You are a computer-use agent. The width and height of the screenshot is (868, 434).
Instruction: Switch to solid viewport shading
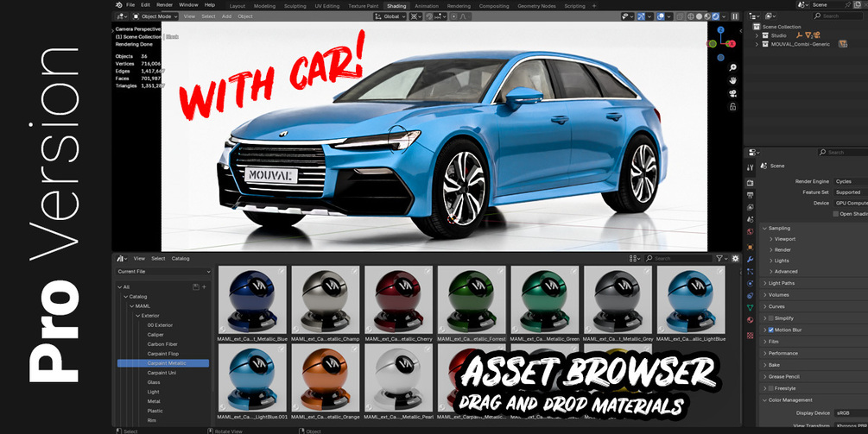[700, 16]
